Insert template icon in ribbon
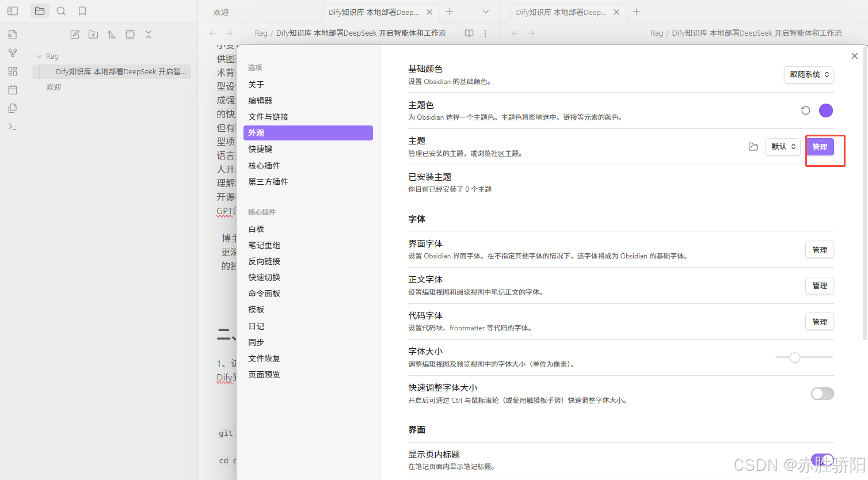868x480 pixels. point(13,108)
